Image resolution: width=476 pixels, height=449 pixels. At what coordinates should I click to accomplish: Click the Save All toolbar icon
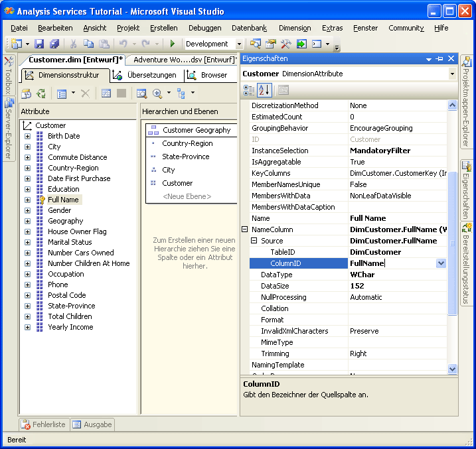[x=53, y=44]
